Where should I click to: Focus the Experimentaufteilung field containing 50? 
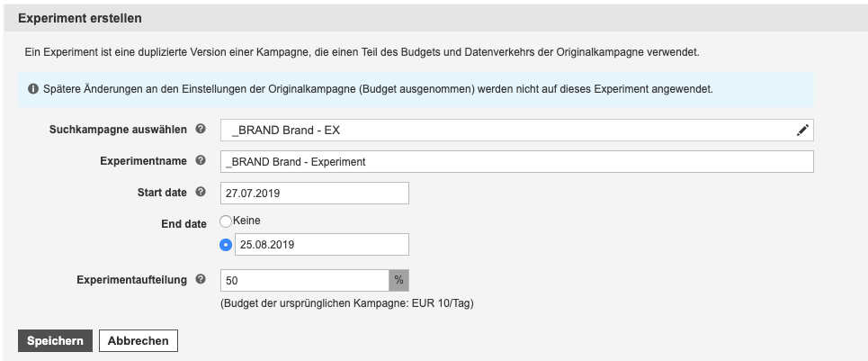pos(305,281)
